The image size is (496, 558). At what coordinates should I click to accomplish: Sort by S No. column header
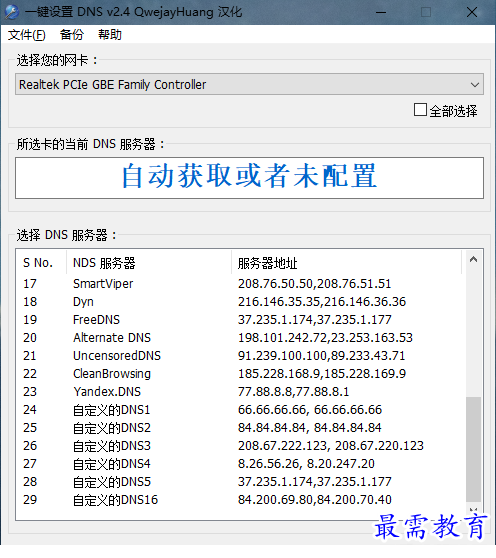pos(41,263)
